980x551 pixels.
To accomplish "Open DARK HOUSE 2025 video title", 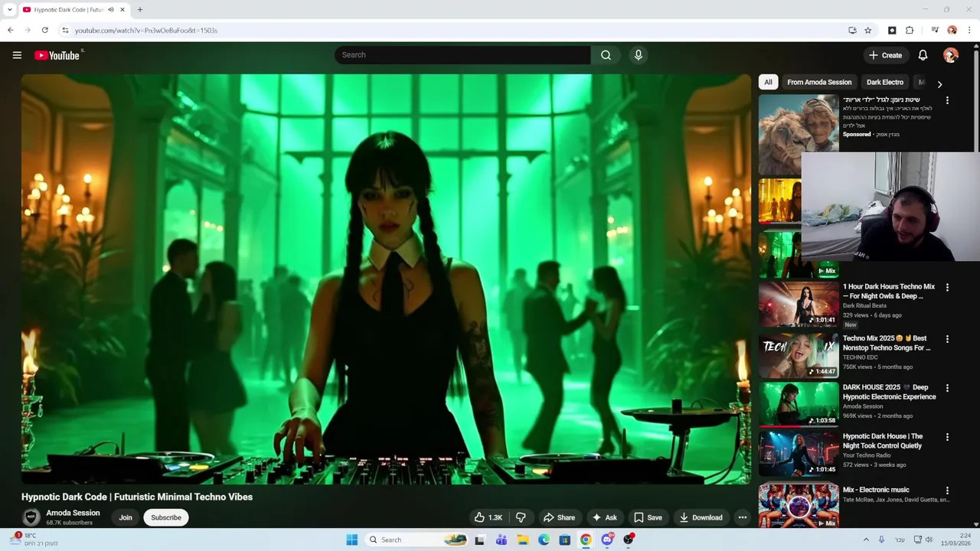I will [x=889, y=392].
